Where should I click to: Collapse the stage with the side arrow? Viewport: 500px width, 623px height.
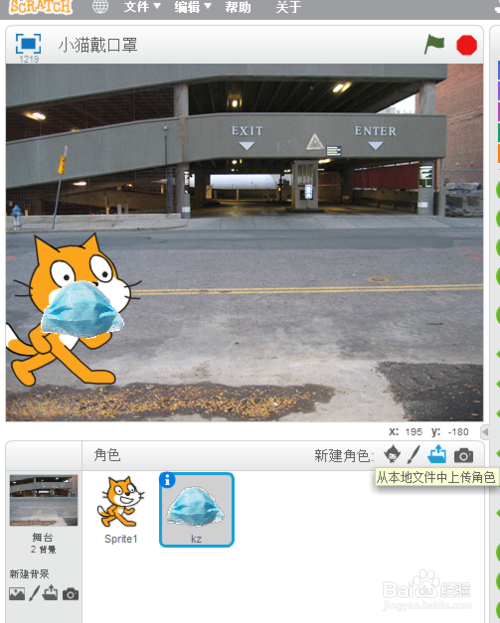(484, 431)
